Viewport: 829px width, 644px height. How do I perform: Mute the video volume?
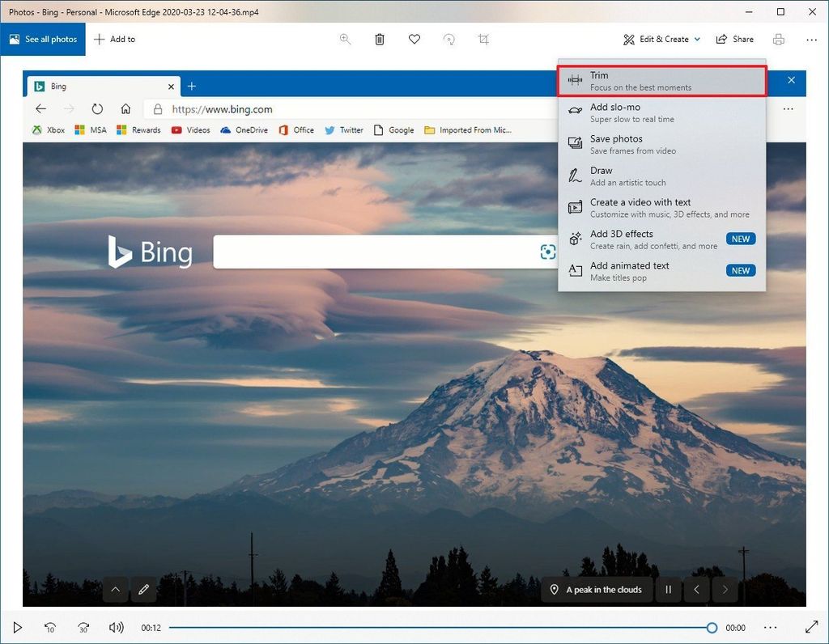click(x=116, y=627)
